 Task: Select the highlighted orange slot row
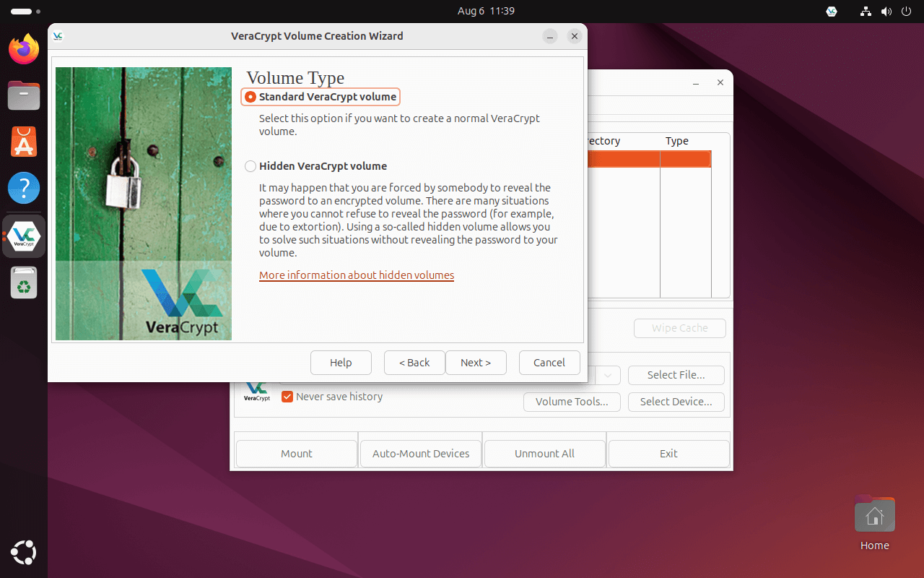[650, 159]
